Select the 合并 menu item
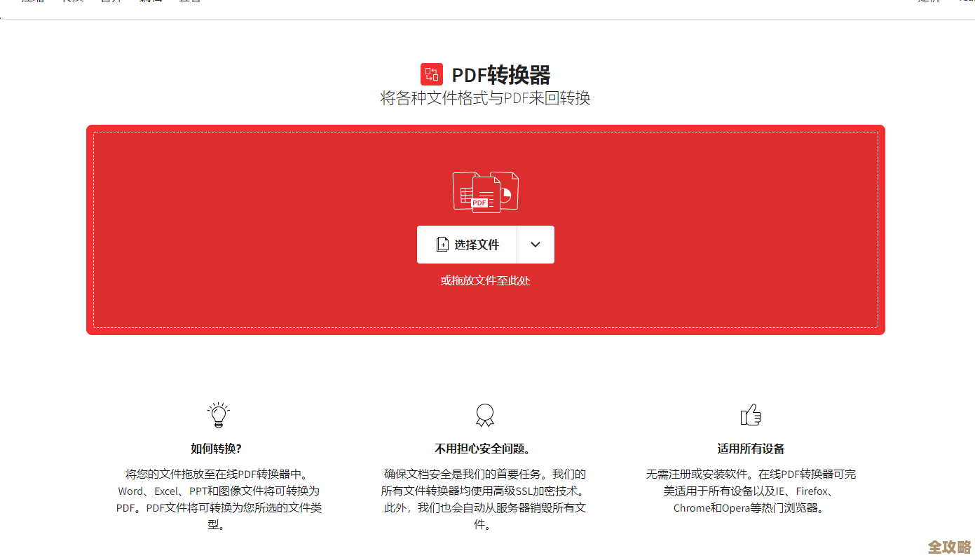 point(111,2)
